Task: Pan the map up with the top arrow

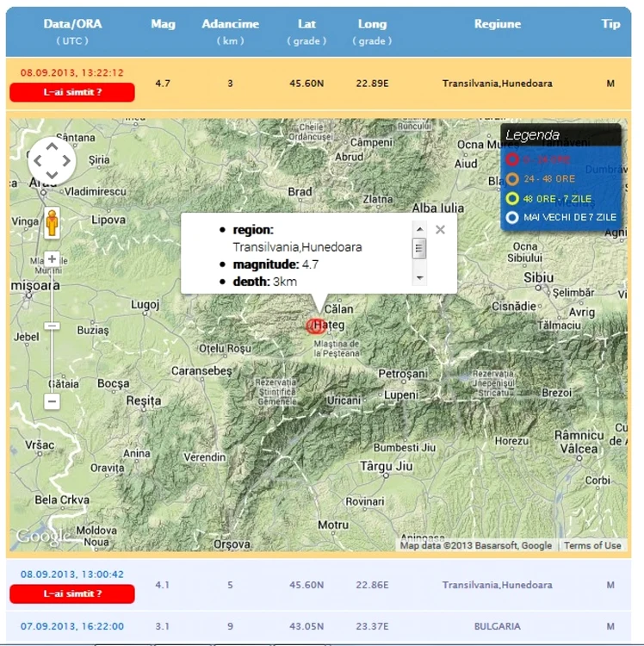Action: [52, 146]
